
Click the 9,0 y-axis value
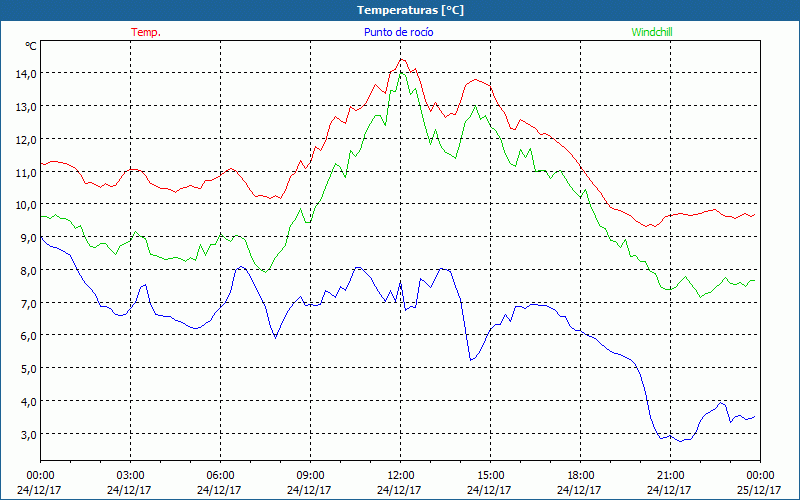coord(29,237)
